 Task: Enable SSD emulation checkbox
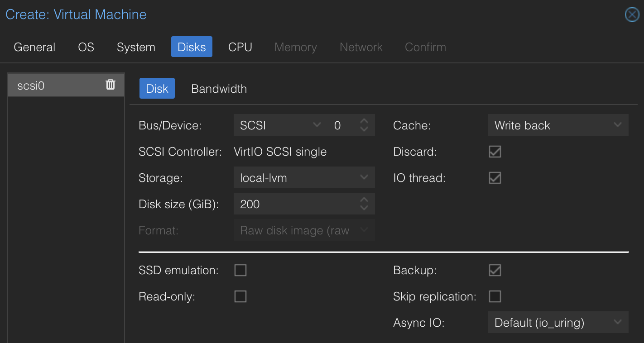[x=240, y=270]
